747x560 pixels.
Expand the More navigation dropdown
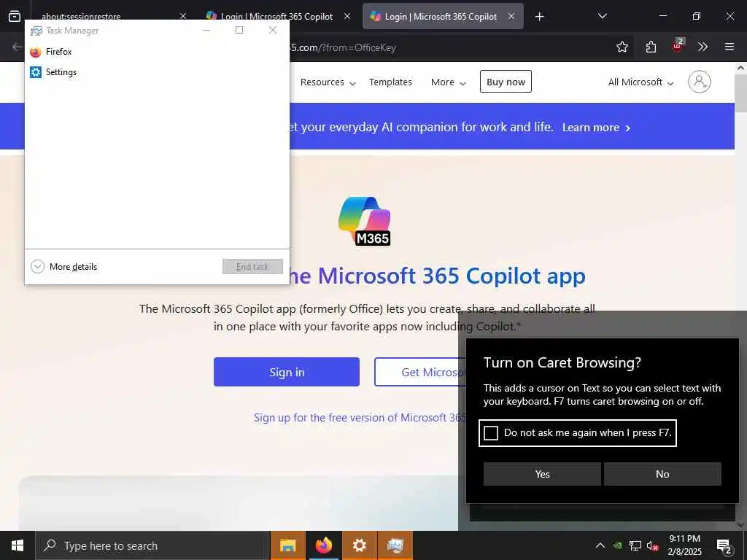click(x=449, y=82)
